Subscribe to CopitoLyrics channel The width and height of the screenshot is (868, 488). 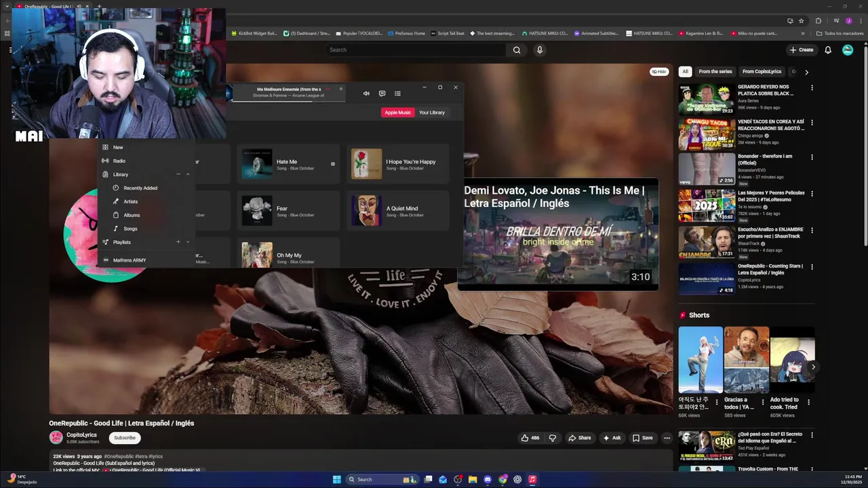[x=125, y=438]
